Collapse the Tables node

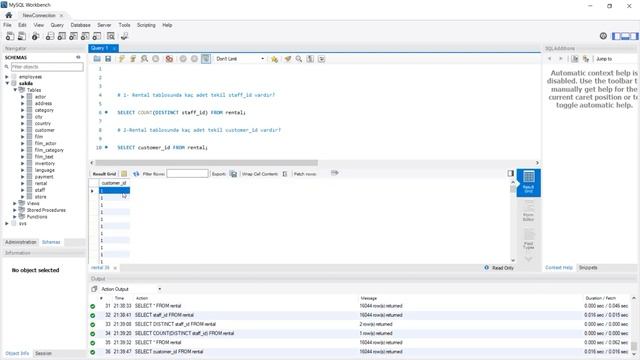(x=15, y=90)
